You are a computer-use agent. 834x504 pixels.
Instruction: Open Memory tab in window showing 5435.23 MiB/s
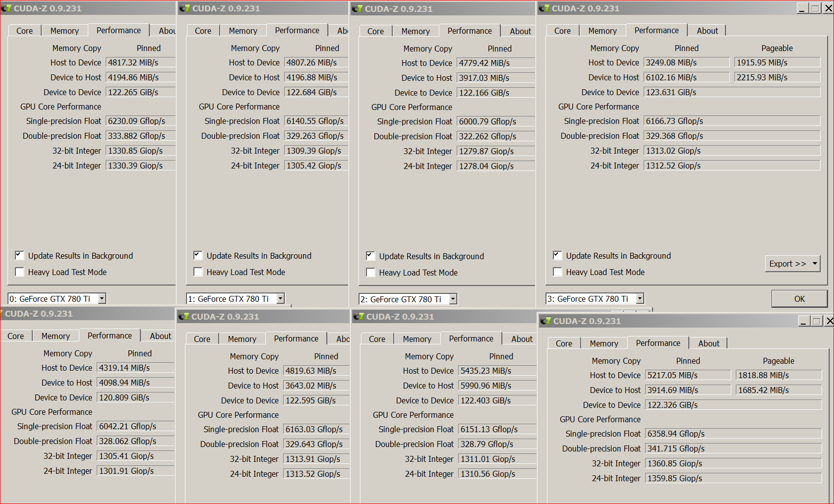coord(417,339)
